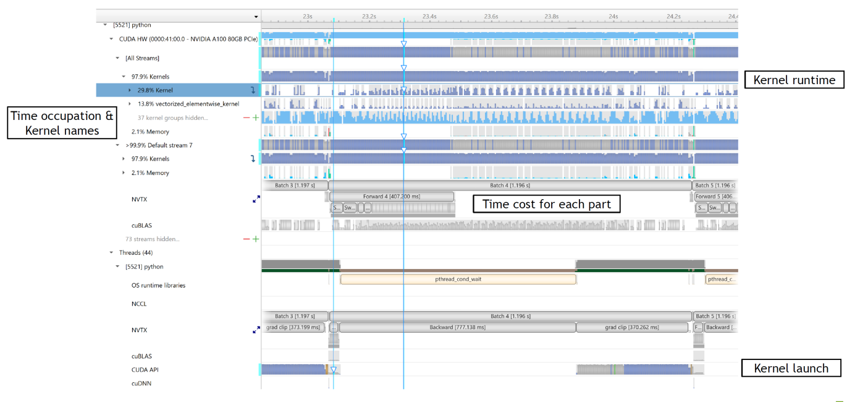Click the Backward [777.138 ms] NVTX range
Viewport: 868px width, 402px height.
(457, 327)
